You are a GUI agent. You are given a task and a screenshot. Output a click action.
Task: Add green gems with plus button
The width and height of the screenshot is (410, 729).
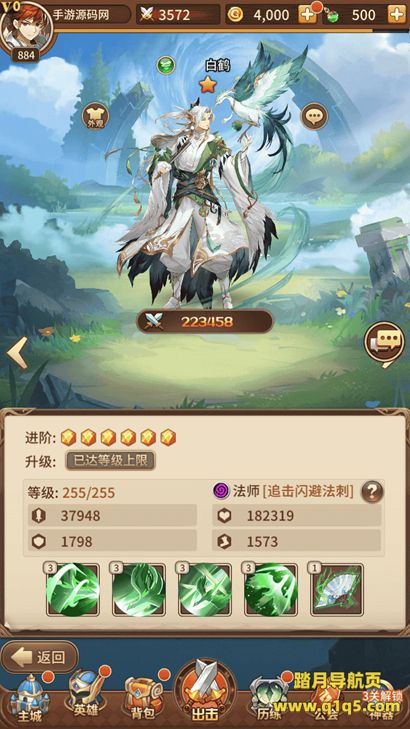point(397,15)
